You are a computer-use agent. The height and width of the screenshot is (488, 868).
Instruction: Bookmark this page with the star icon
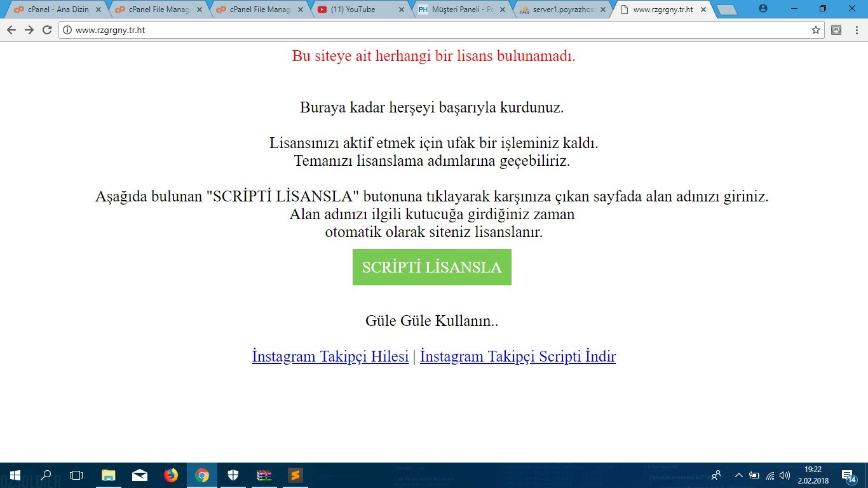(816, 30)
